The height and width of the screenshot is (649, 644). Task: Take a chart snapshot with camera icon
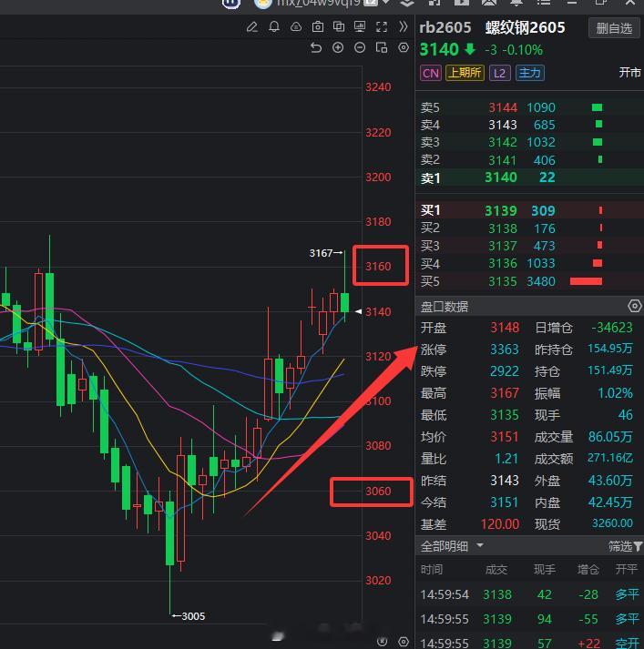pos(318,27)
